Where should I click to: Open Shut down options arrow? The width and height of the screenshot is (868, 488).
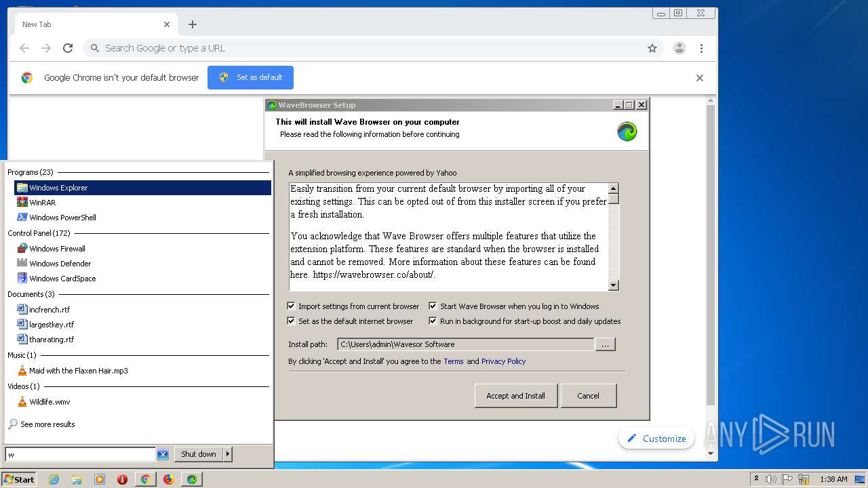(228, 454)
